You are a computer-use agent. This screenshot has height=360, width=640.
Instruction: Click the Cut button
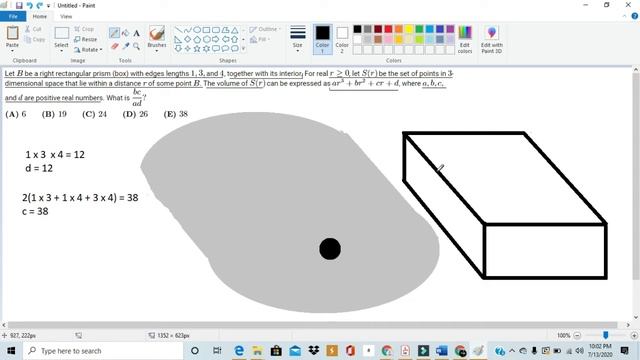click(33, 29)
